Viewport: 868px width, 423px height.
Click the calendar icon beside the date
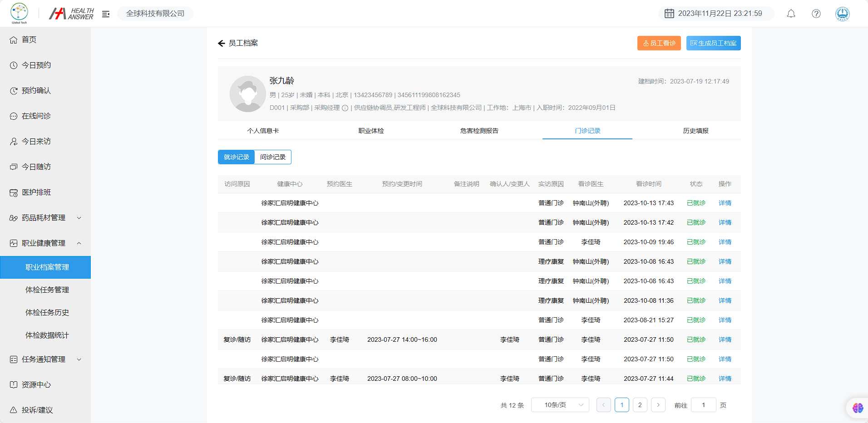tap(669, 14)
